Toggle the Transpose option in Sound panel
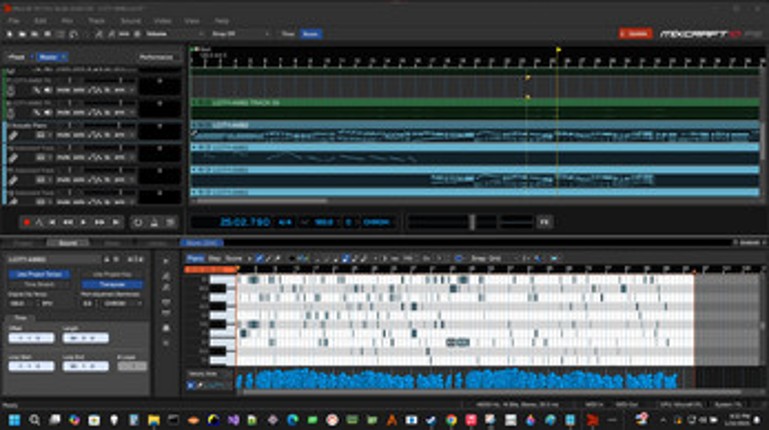Screen dimensions: 769x430 click(x=112, y=285)
